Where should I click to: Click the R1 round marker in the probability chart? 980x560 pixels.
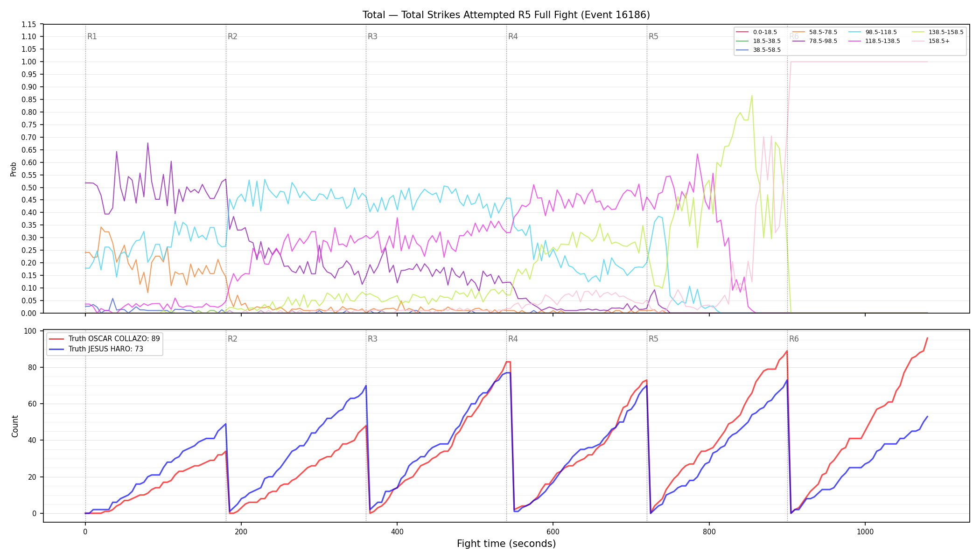tap(92, 36)
